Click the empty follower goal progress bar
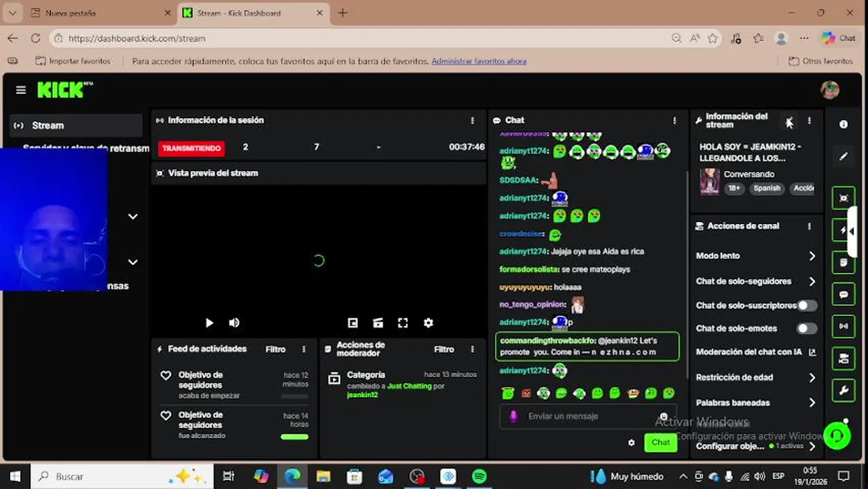Image resolution: width=868 pixels, height=489 pixels. 294,397
